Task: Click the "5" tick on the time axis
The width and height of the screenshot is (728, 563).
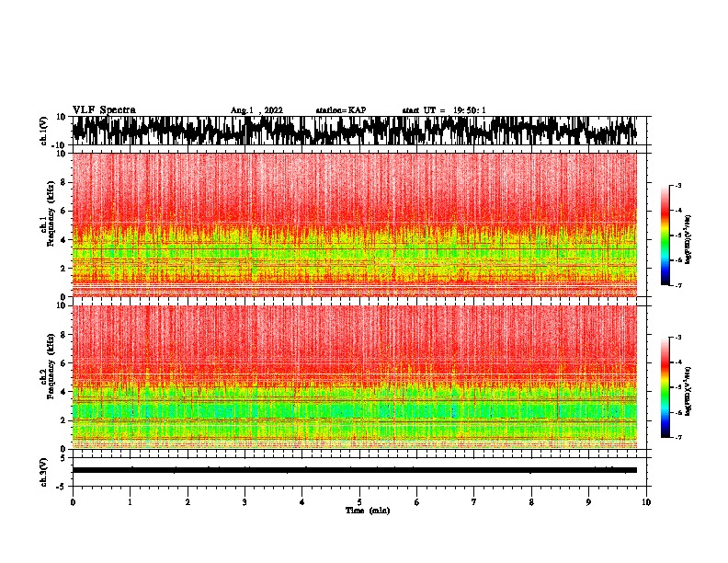Action: (x=359, y=502)
